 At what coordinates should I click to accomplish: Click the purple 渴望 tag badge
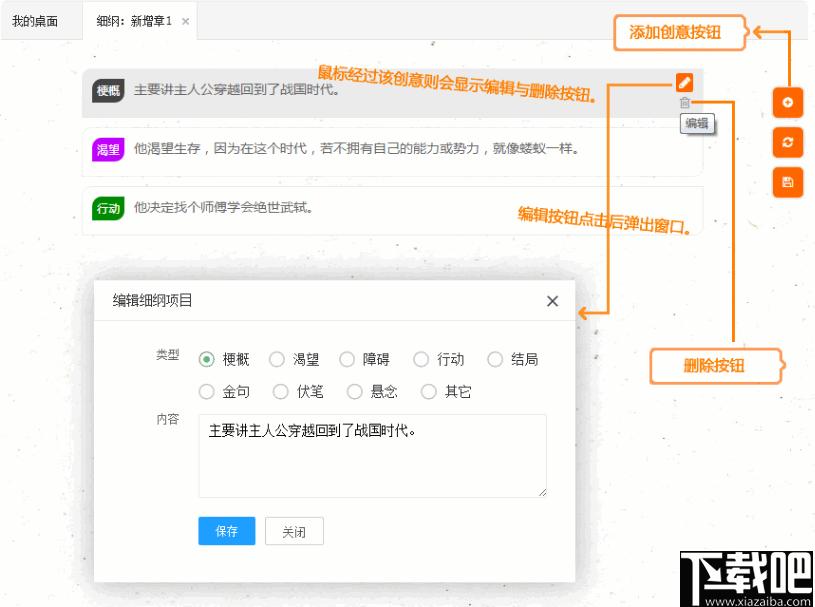[107, 150]
